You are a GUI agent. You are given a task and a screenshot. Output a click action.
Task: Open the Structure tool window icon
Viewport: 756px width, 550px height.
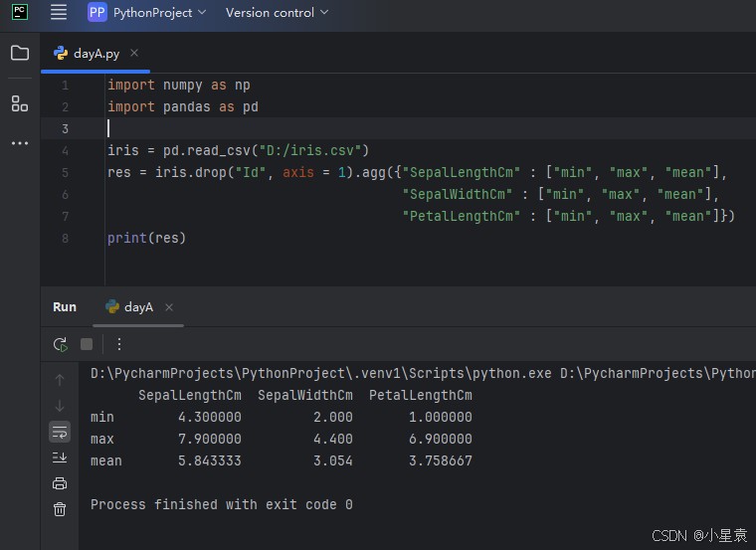[x=20, y=103]
